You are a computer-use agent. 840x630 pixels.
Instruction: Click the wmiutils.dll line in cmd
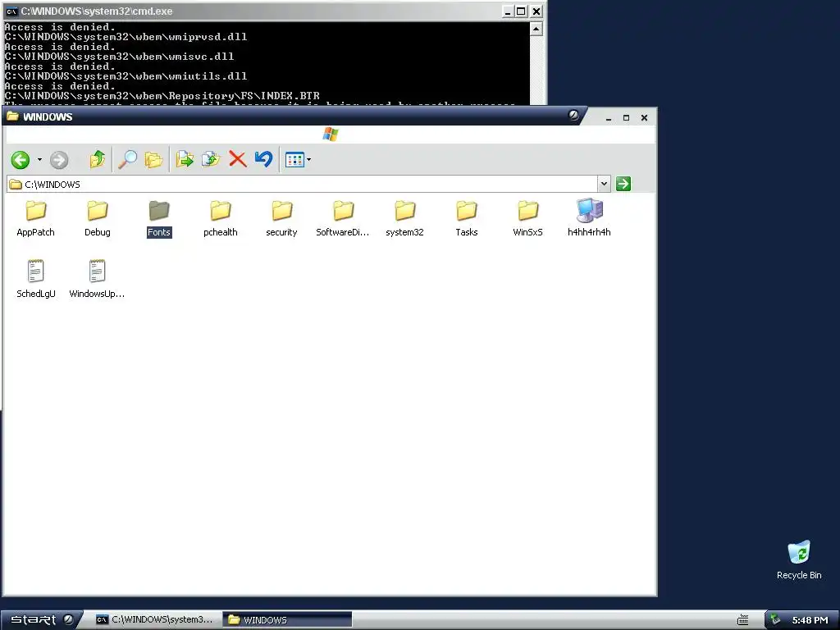click(126, 76)
